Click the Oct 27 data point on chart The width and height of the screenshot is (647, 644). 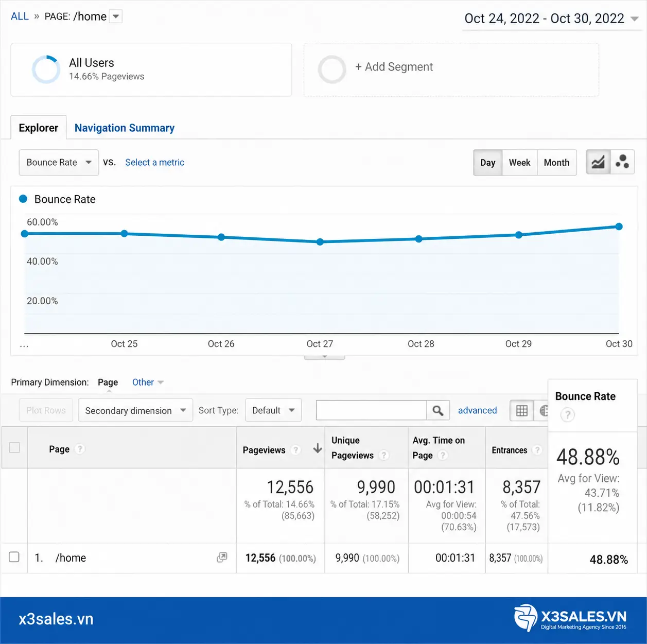pyautogui.click(x=320, y=241)
